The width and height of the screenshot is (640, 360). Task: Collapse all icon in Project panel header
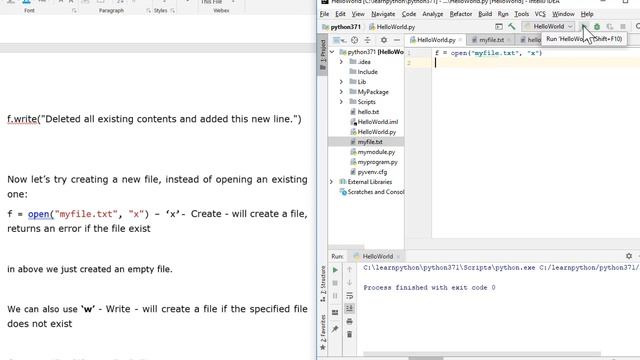367,40
